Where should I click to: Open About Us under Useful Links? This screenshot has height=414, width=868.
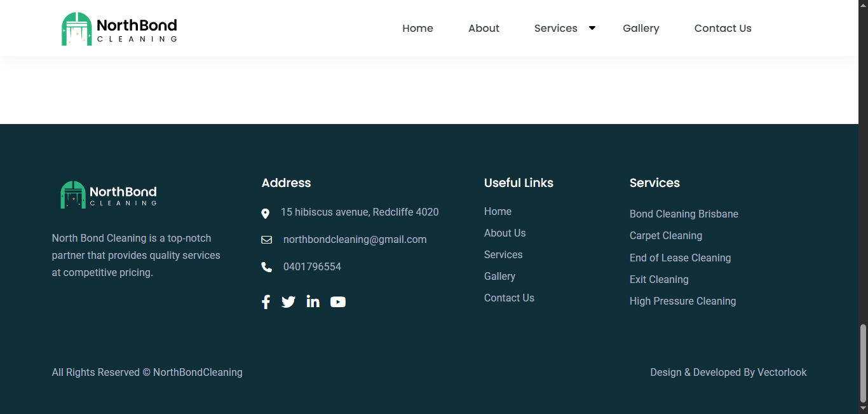[x=505, y=233]
